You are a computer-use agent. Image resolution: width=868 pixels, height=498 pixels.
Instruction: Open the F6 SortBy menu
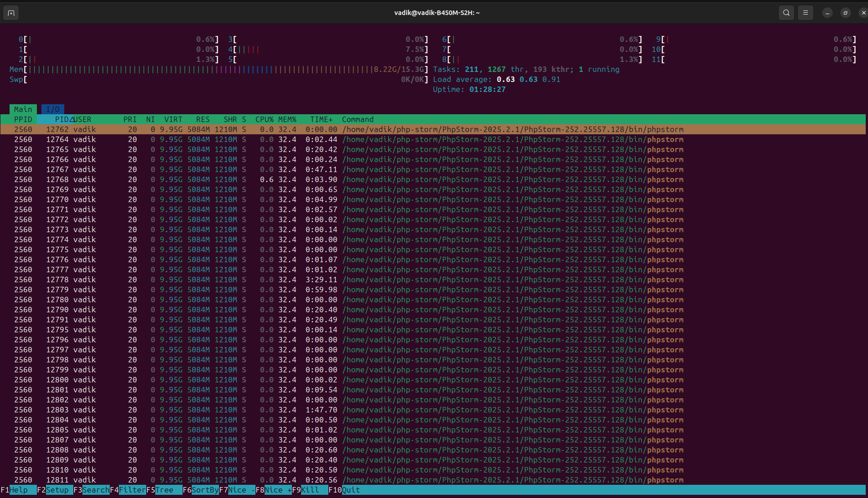coord(201,490)
